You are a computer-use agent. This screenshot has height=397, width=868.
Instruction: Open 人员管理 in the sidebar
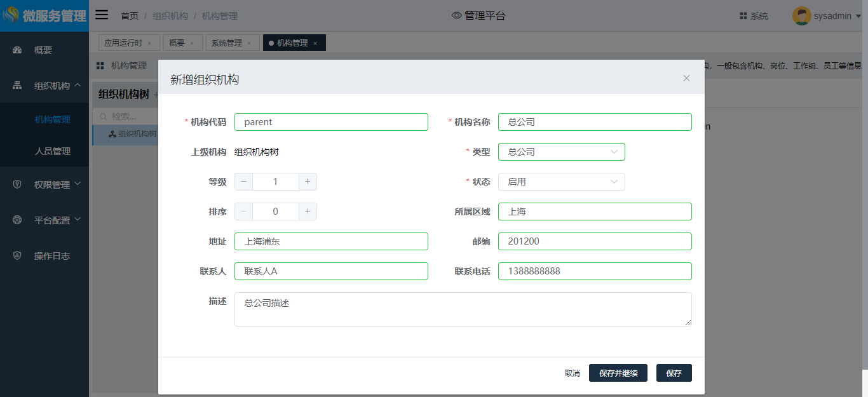coord(53,151)
